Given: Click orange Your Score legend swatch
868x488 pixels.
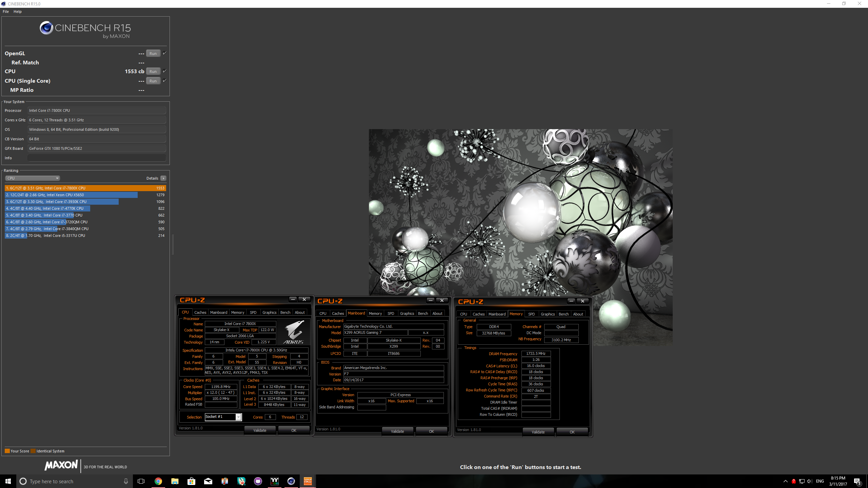Looking at the screenshot, I should (x=7, y=451).
